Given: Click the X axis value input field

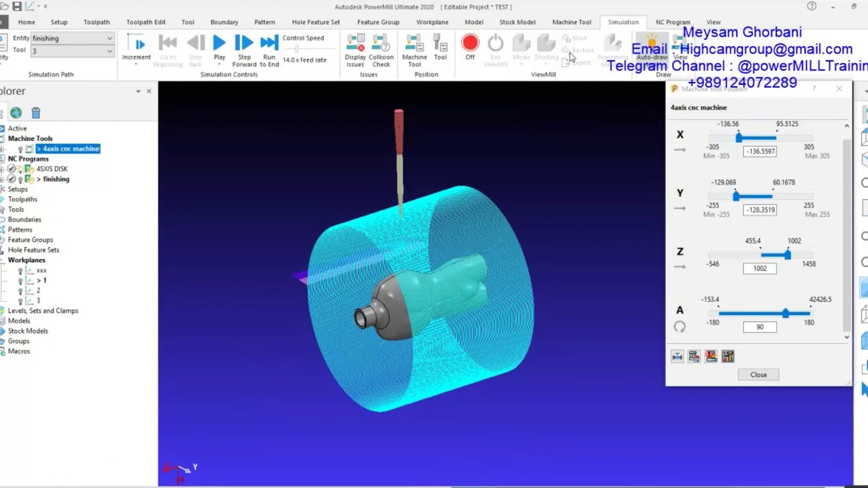Looking at the screenshot, I should 759,151.
